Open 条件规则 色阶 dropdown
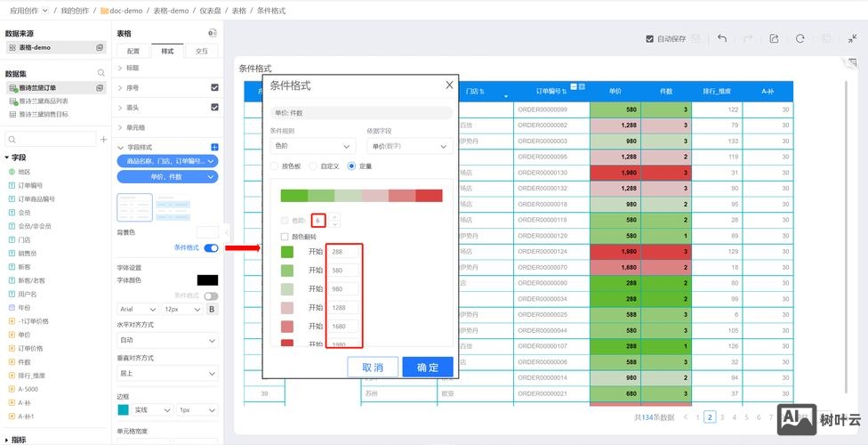Image resolution: width=868 pixels, height=445 pixels. [313, 146]
